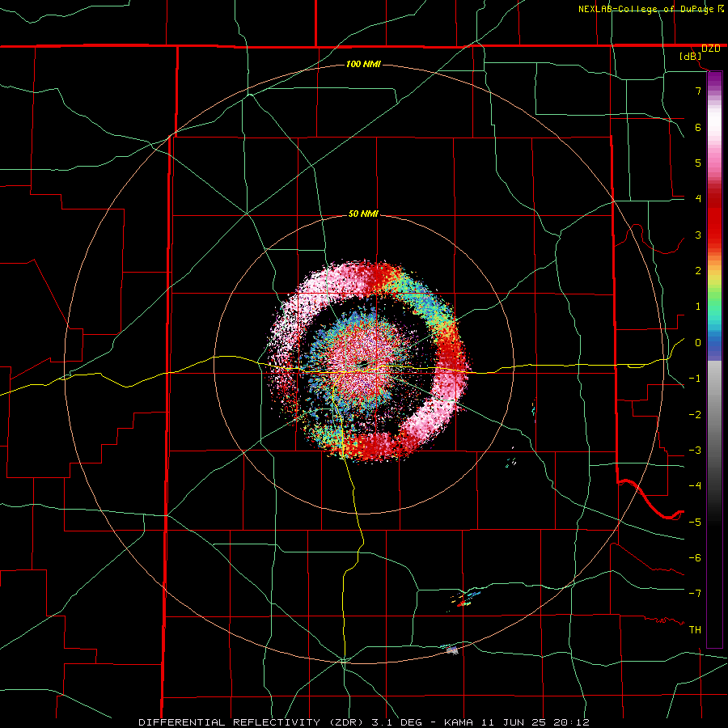Click the TH threshold label on the scale
The width and height of the screenshot is (728, 728).
point(695,630)
